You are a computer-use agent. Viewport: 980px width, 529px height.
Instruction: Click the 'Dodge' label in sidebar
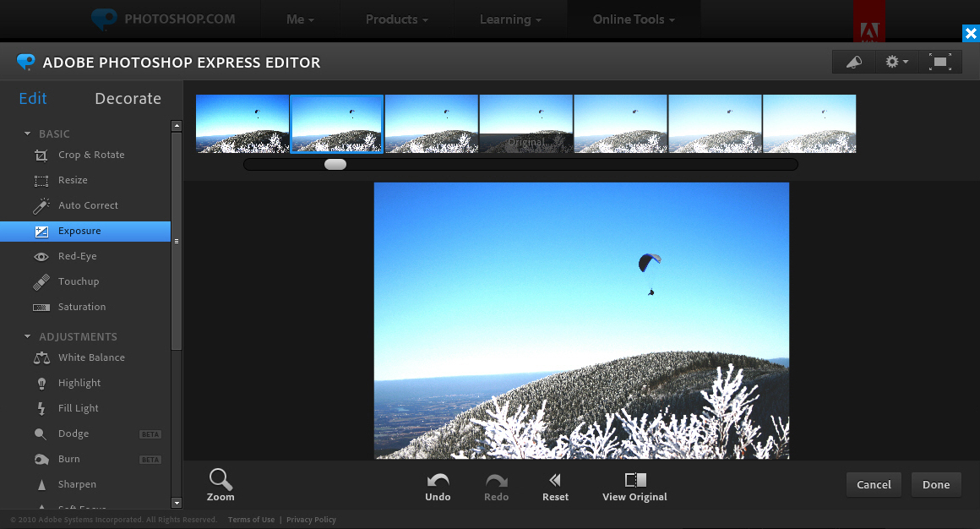pyautogui.click(x=73, y=434)
